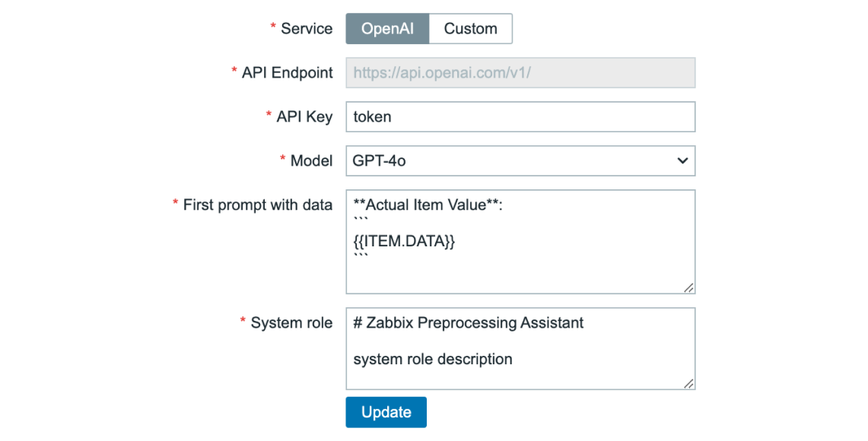The width and height of the screenshot is (868, 441).
Task: Click the First prompt with data textarea
Action: tap(520, 242)
